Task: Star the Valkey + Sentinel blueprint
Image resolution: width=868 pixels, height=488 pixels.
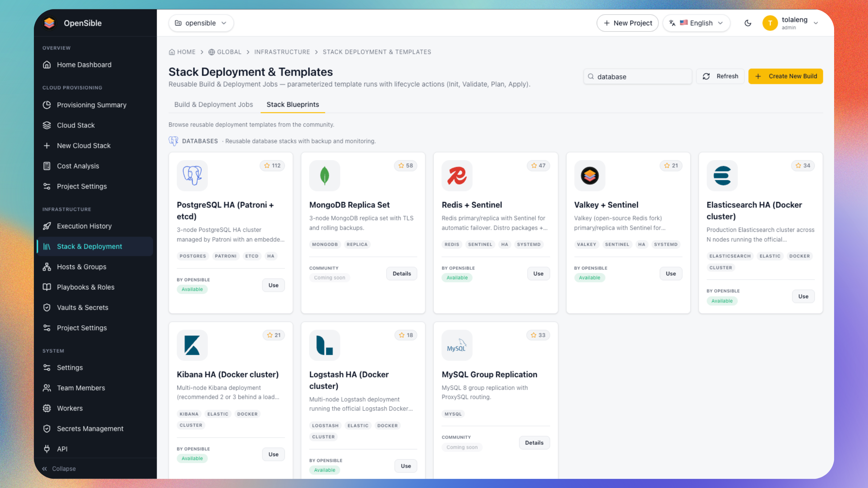Action: click(671, 166)
